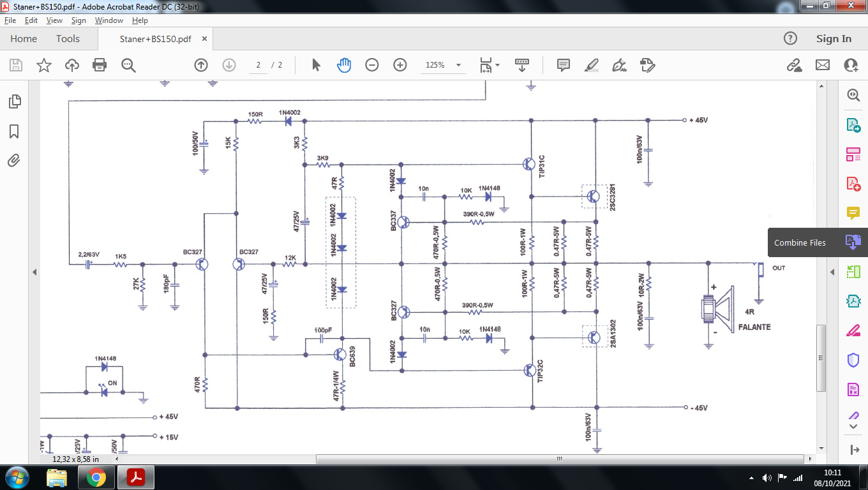Click the horizontal scrollbar thumb
This screenshot has width=868, height=490.
pos(560,459)
